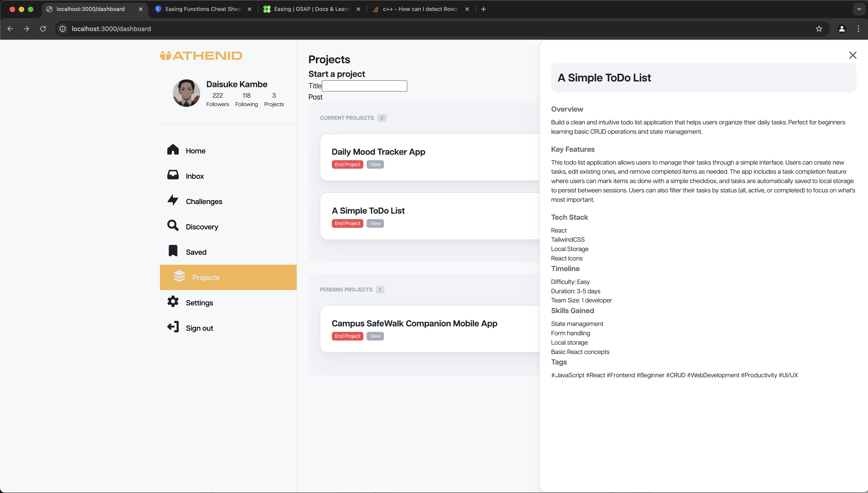Open a new browser tab
Viewport: 868px width, 493px height.
click(483, 9)
